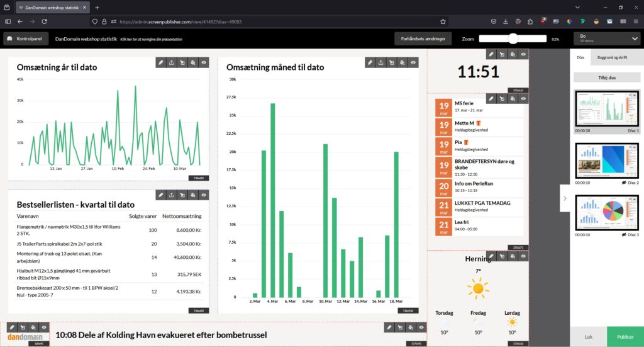Open a new browser tab
This screenshot has height=347, width=644.
click(x=97, y=8)
